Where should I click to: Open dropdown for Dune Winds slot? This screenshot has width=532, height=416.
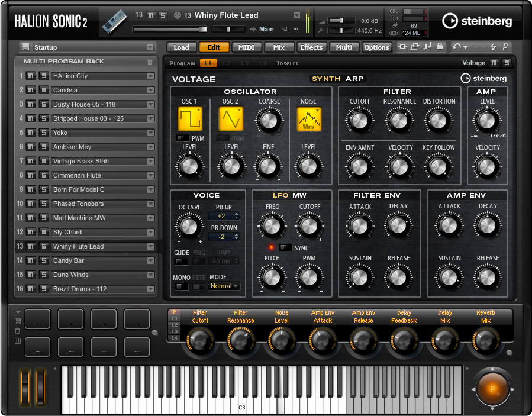click(151, 275)
